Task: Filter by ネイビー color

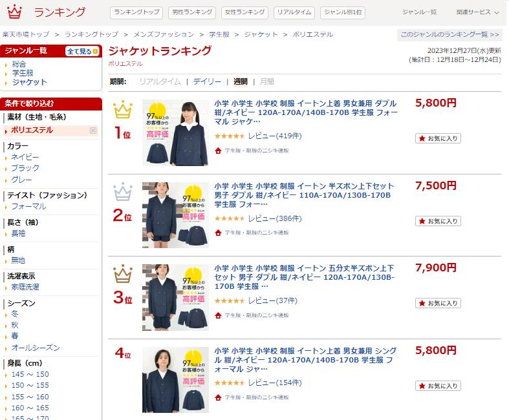Action: pos(25,157)
